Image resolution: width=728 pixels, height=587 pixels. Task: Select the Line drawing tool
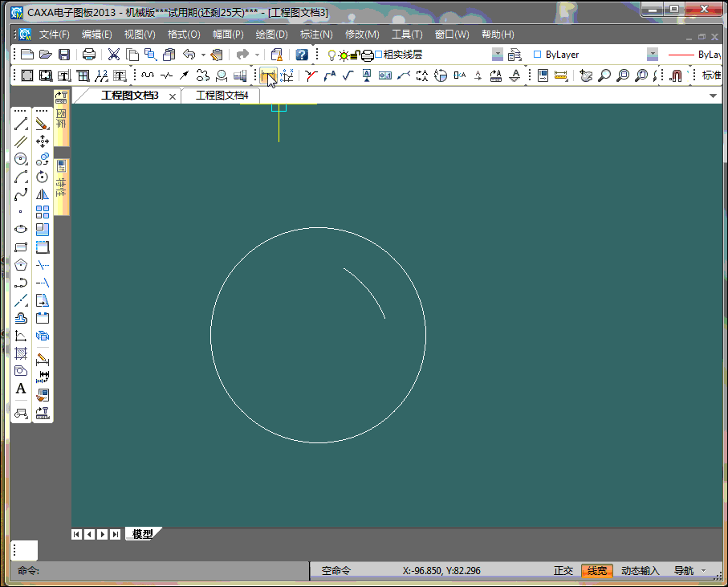21,124
